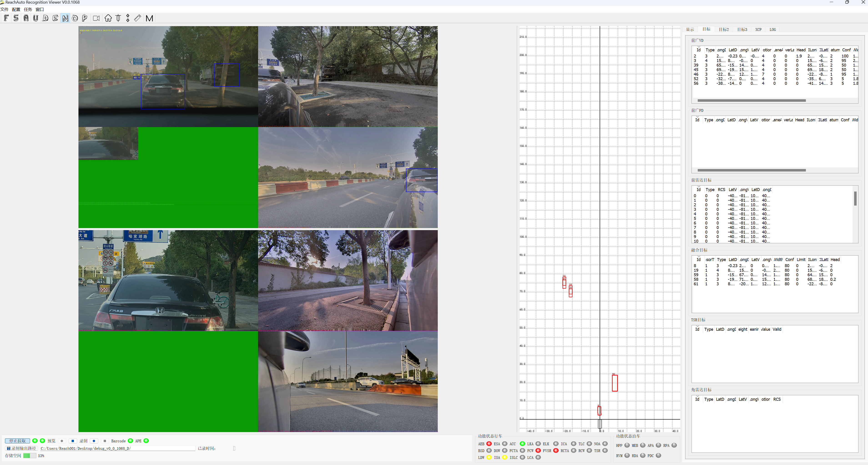The image size is (868, 465).
Task: Click the P toolbar icon
Action: point(85,18)
